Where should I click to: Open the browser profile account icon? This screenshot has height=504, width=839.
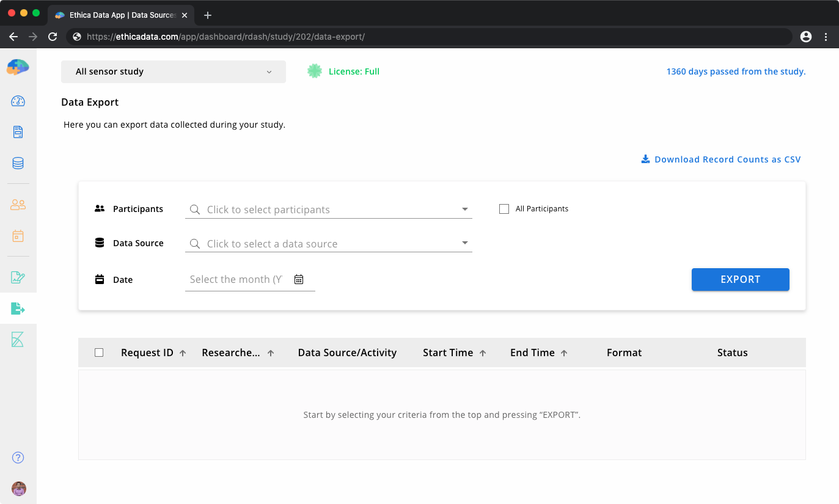click(x=806, y=37)
